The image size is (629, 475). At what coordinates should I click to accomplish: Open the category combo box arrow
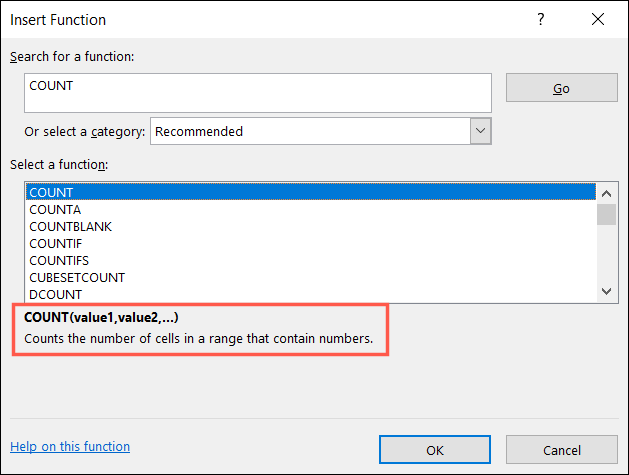click(x=480, y=131)
